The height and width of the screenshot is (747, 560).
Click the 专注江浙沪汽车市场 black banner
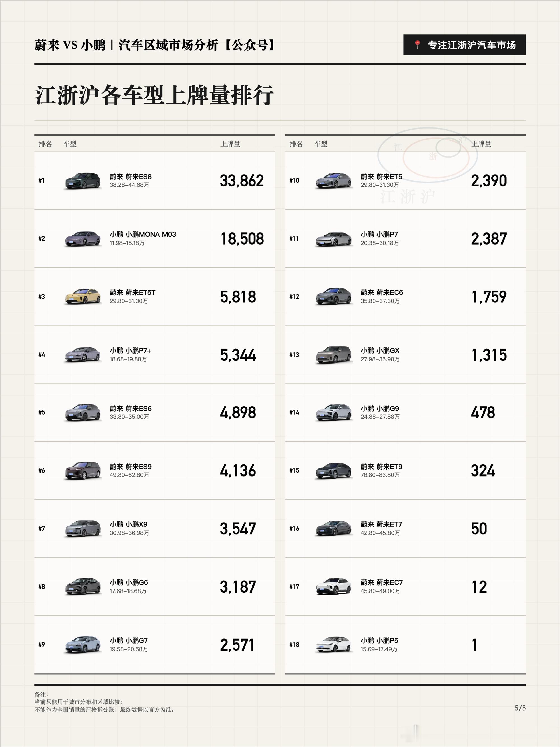[465, 45]
